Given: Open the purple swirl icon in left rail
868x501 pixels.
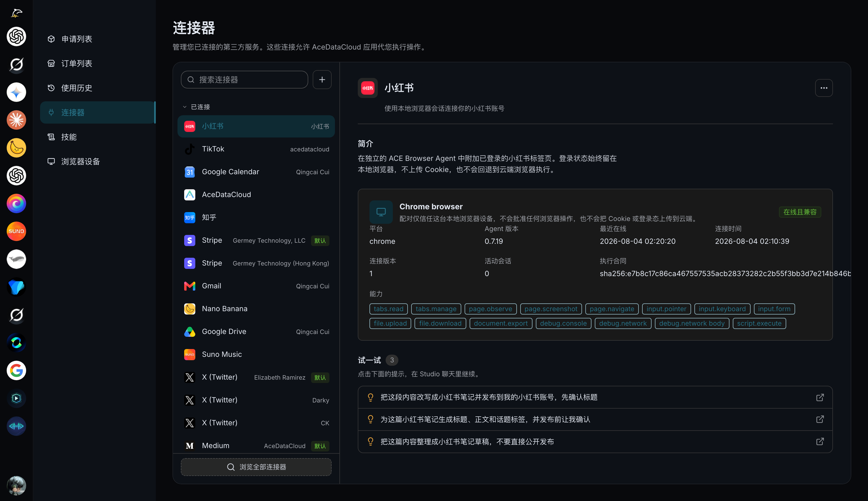Looking at the screenshot, I should coord(16,204).
